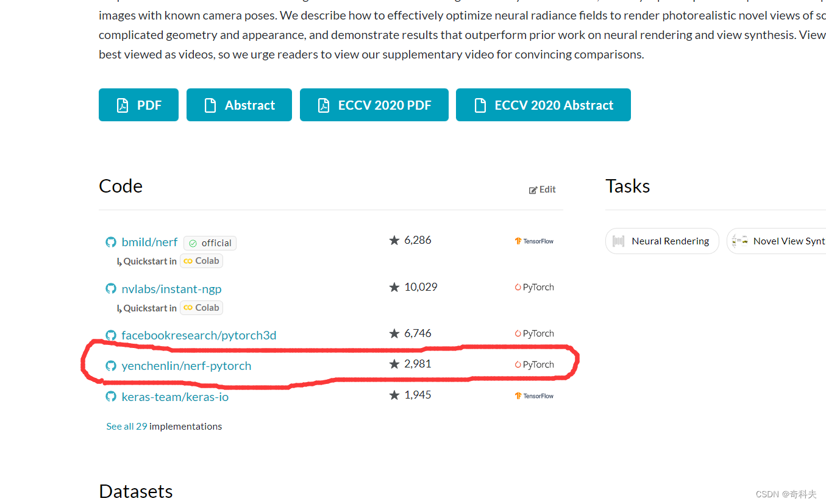
Task: Click the star icon beside 6,746
Action: point(394,333)
